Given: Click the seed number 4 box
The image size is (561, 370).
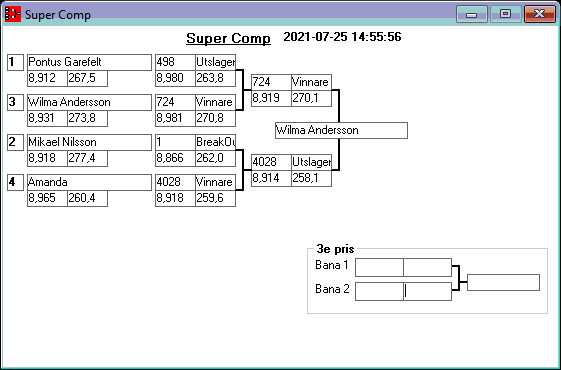Looking at the screenshot, I should point(15,182).
